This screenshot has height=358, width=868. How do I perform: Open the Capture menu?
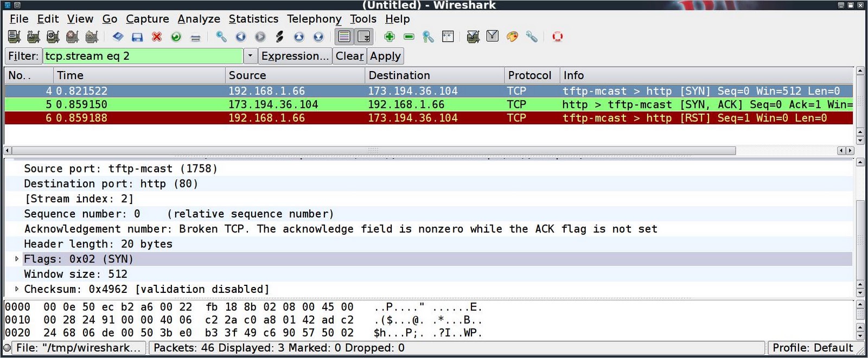pos(148,19)
